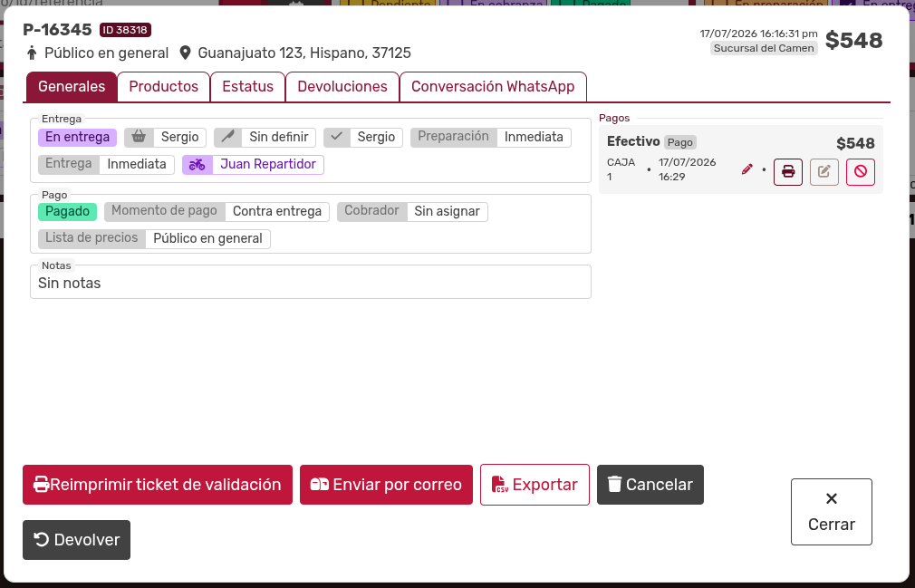
Task: Click the Efectivo payment entry title
Action: point(633,141)
